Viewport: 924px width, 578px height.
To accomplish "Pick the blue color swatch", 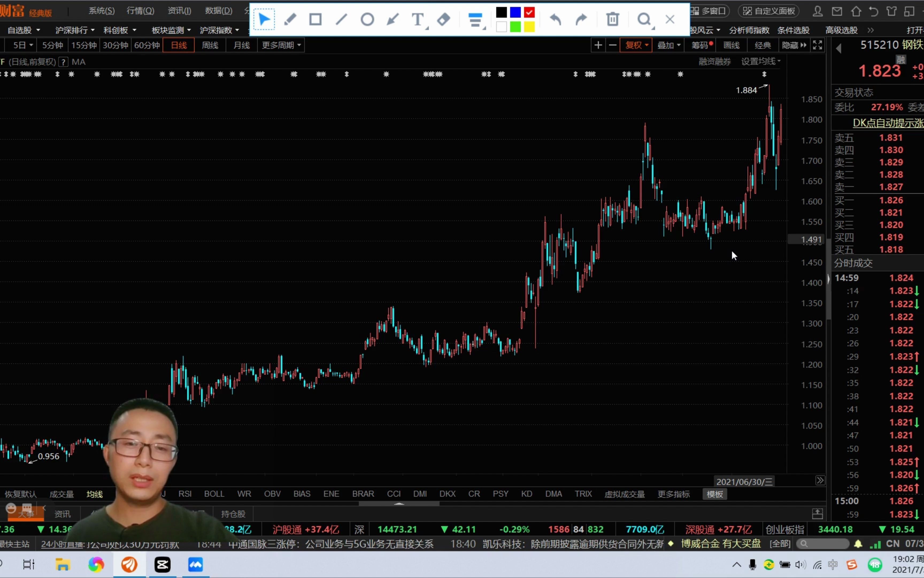I will pos(515,13).
